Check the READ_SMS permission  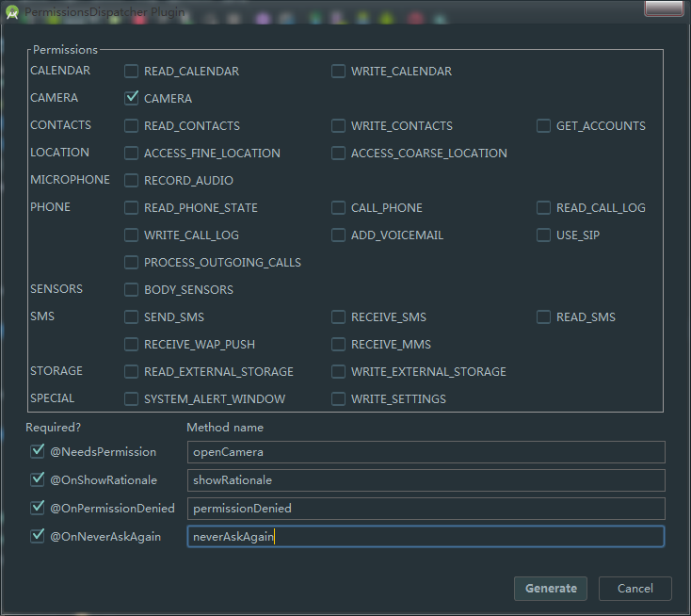click(x=543, y=316)
